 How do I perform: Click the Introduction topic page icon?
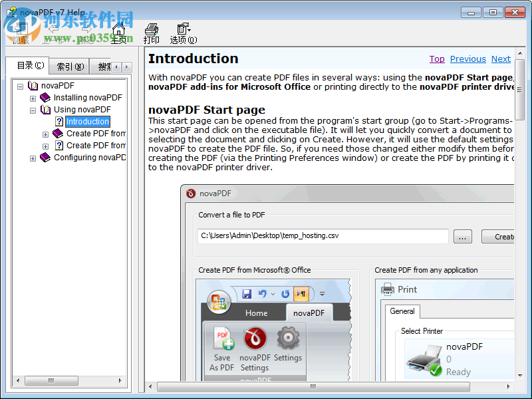click(x=59, y=122)
